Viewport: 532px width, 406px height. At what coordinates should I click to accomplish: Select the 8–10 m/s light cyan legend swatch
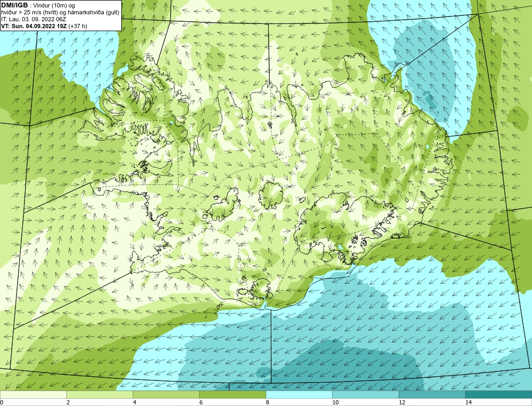pyautogui.click(x=299, y=394)
